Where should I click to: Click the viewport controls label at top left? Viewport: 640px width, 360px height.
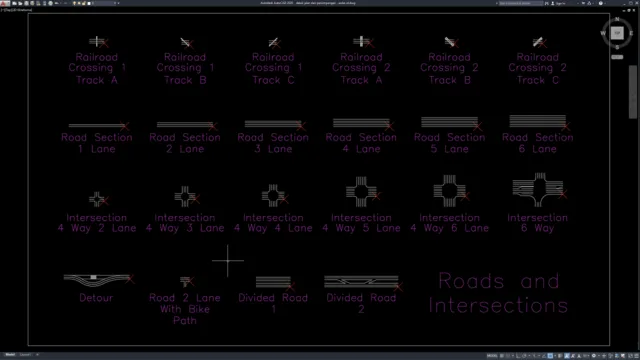[16, 10]
